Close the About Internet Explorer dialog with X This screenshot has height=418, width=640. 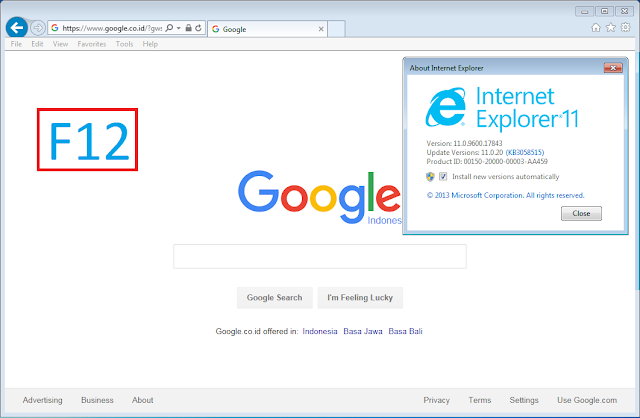(613, 68)
